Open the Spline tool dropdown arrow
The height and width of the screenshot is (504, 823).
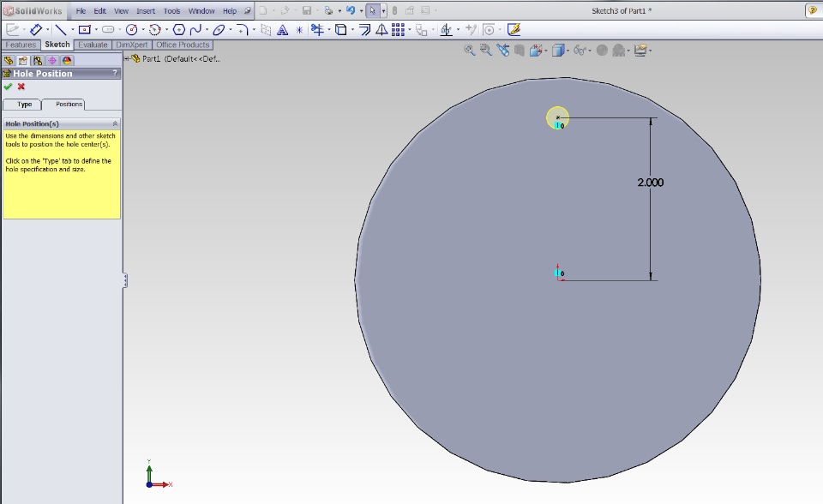click(x=207, y=30)
